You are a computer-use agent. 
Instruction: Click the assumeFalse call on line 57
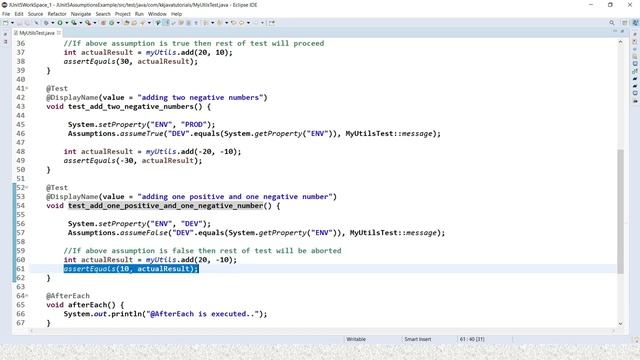[x=144, y=233]
